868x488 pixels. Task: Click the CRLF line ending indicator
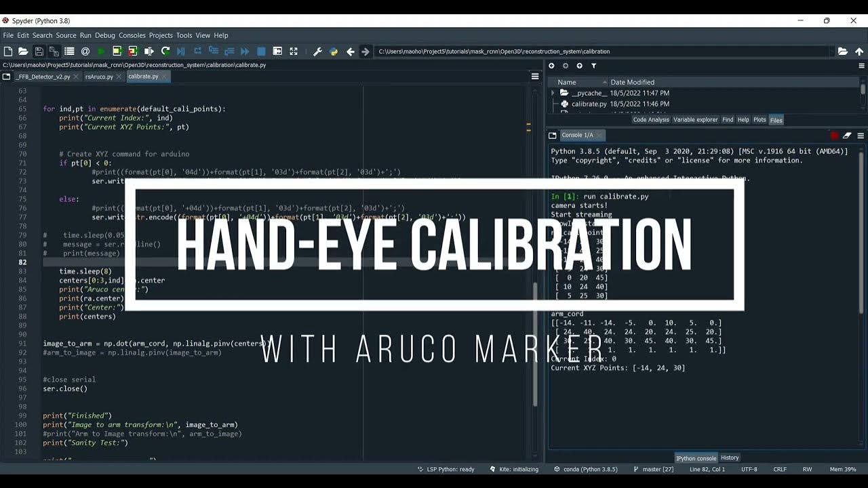click(780, 469)
